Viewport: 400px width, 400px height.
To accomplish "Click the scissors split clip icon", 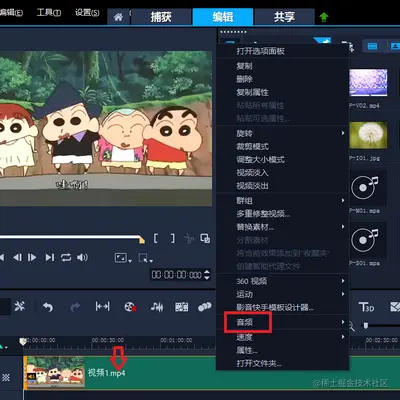I will coord(189,239).
